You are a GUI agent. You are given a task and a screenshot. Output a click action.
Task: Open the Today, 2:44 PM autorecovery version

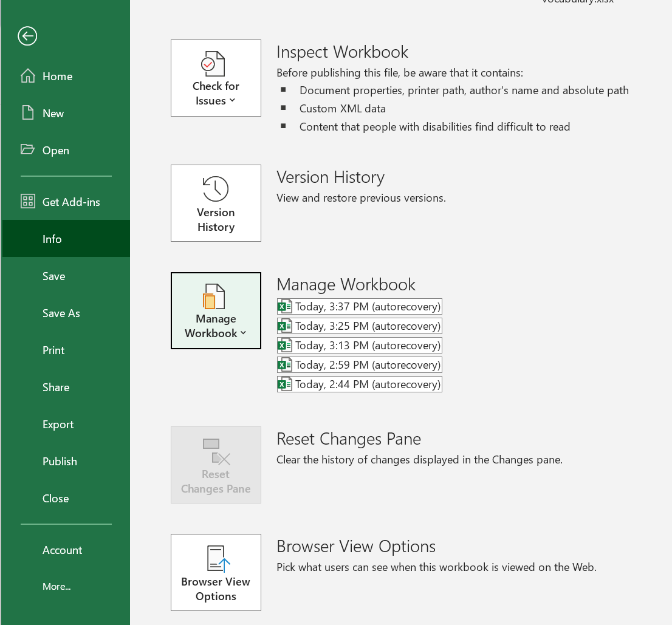pos(360,384)
